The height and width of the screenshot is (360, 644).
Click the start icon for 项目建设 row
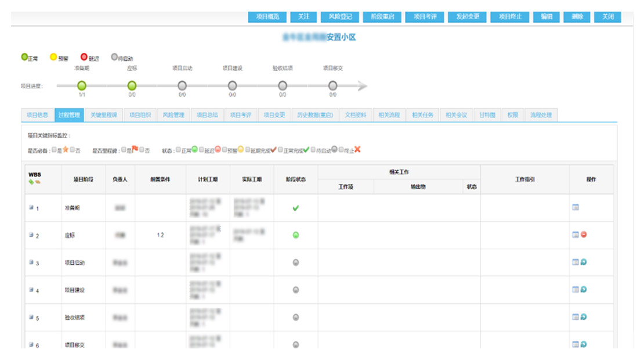(584, 289)
